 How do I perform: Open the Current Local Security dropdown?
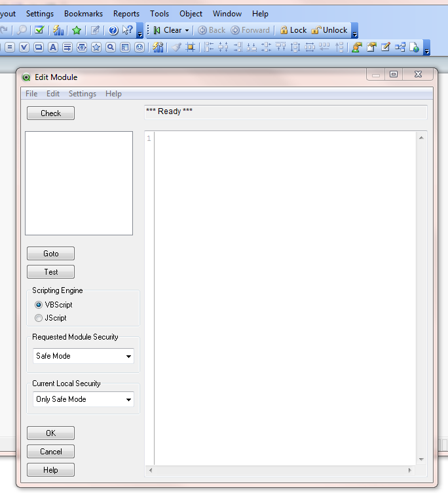[x=83, y=399]
